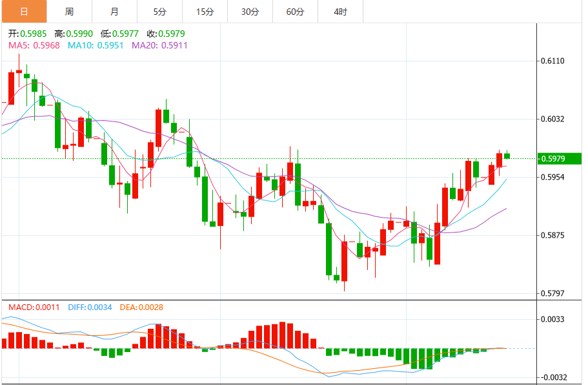588x385 pixels.
Task: Select the 15分 interval tab
Action: pyautogui.click(x=205, y=12)
